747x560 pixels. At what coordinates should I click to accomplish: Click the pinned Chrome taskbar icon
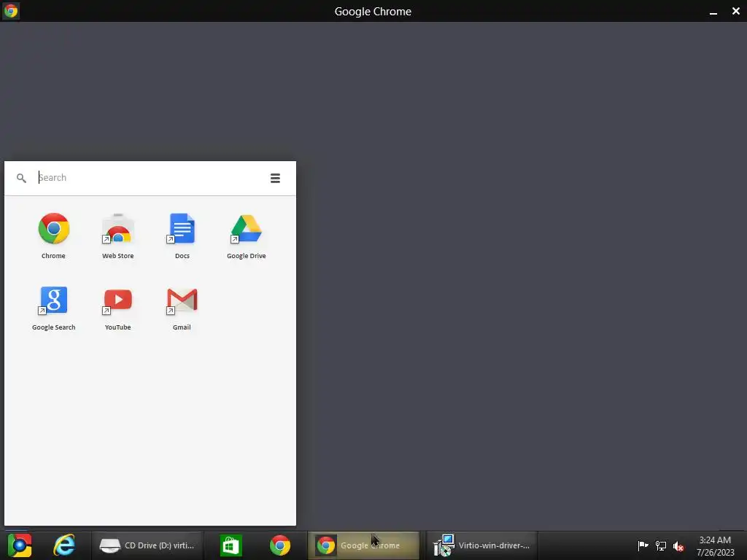[x=279, y=545]
